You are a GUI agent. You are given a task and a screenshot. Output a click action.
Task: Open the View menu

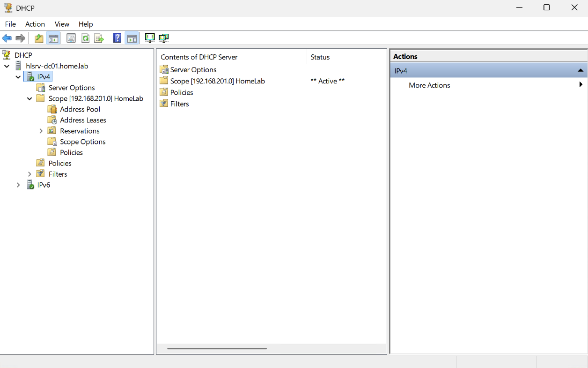(62, 24)
